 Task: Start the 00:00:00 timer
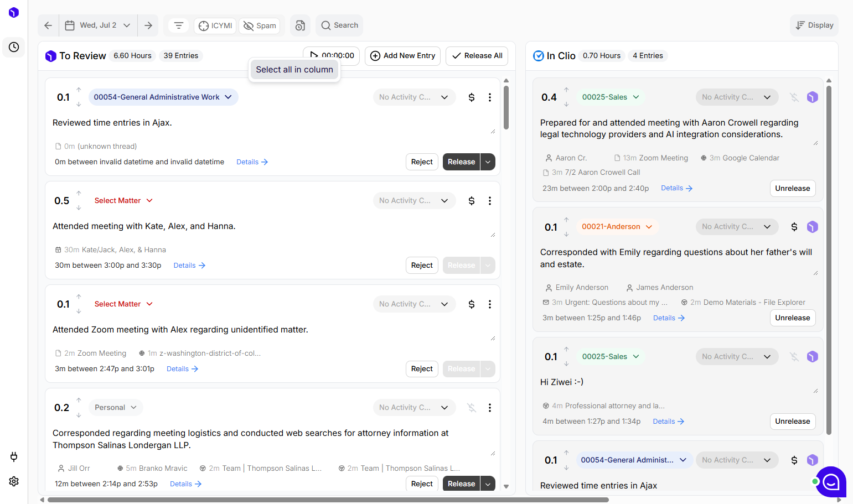pyautogui.click(x=332, y=55)
